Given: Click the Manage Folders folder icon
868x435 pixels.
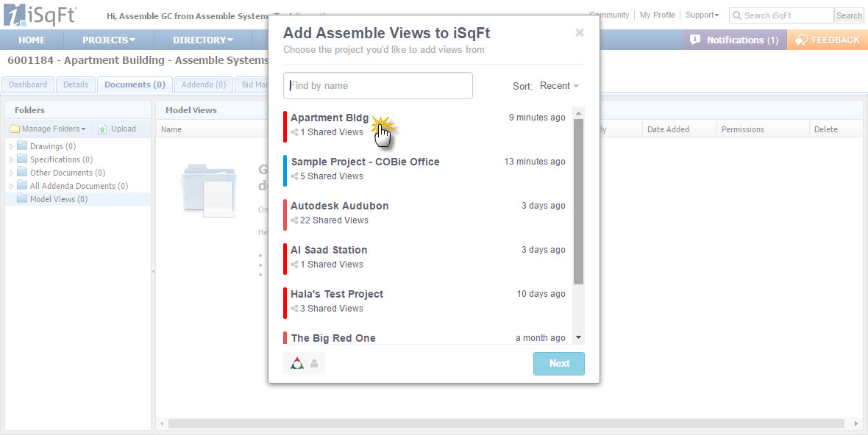Looking at the screenshot, I should coord(15,129).
